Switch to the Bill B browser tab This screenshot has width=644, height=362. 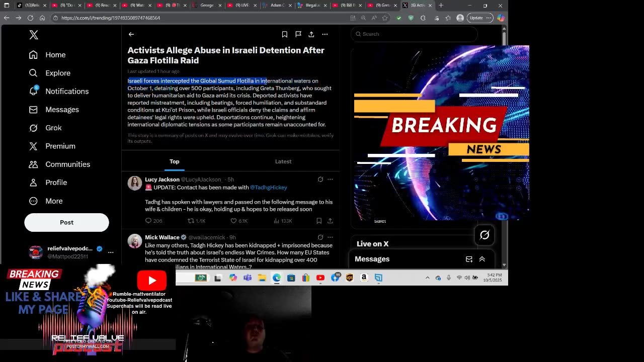coord(347,6)
